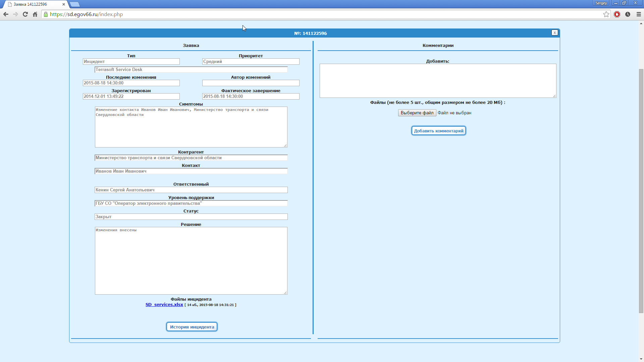Viewport: 644px width, 362px height.
Task: Open the browser home page icon
Action: 35,14
